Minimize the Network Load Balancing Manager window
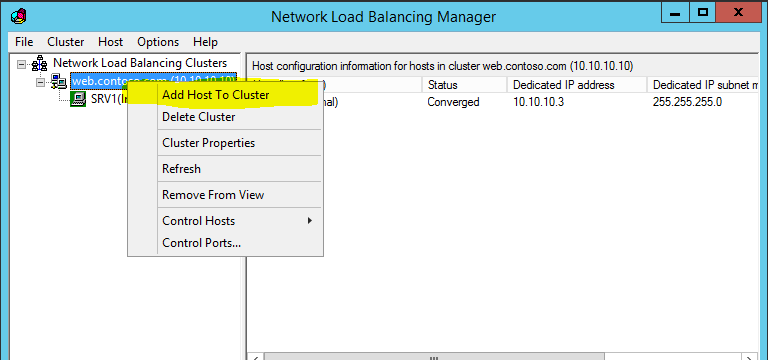 675,12
